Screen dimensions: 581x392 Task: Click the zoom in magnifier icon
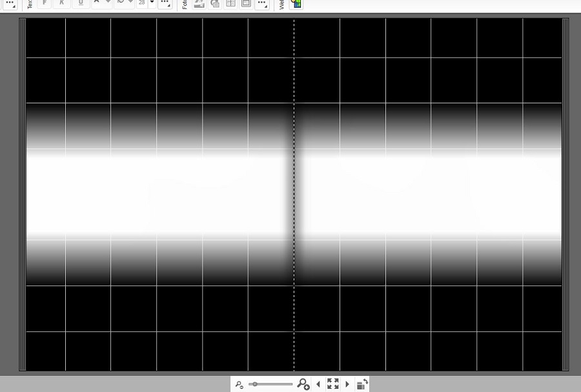[303, 384]
